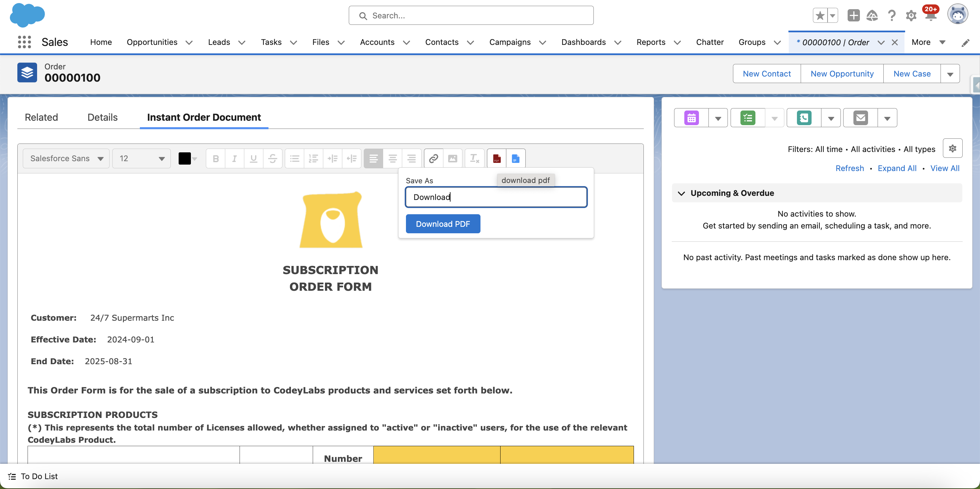The image size is (980, 489).
Task: Click the New Contact button
Action: click(x=767, y=74)
